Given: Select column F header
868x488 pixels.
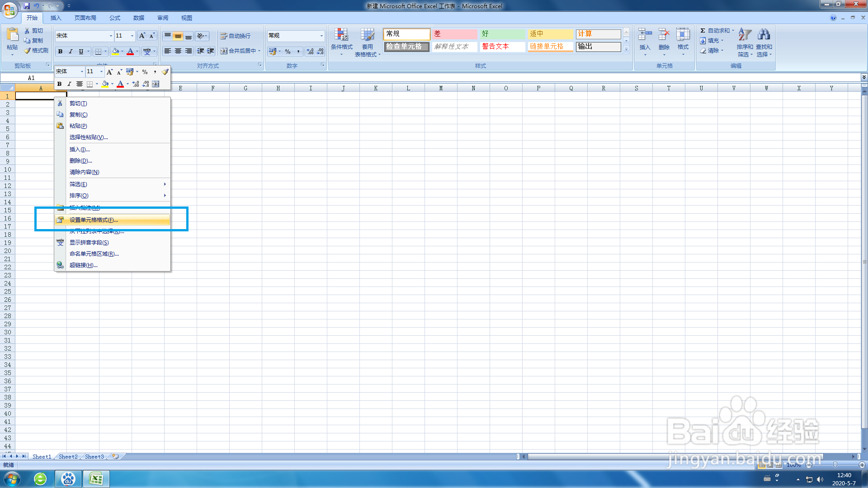Looking at the screenshot, I should [213, 88].
